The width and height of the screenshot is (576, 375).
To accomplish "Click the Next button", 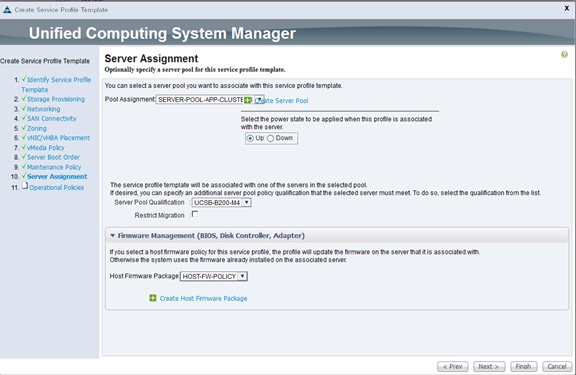I will pos(489,367).
